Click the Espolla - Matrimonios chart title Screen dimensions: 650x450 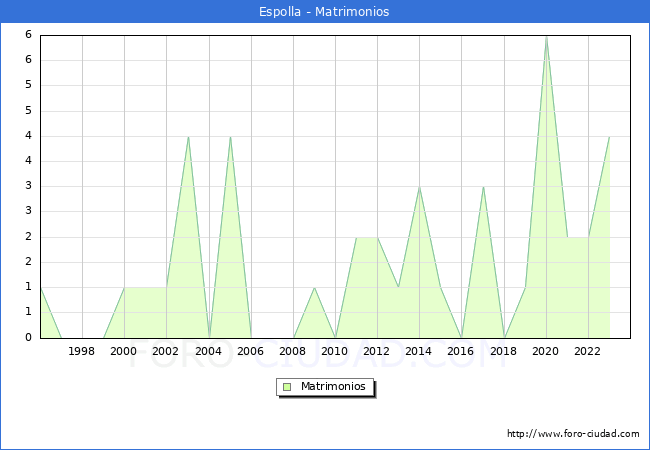click(324, 11)
